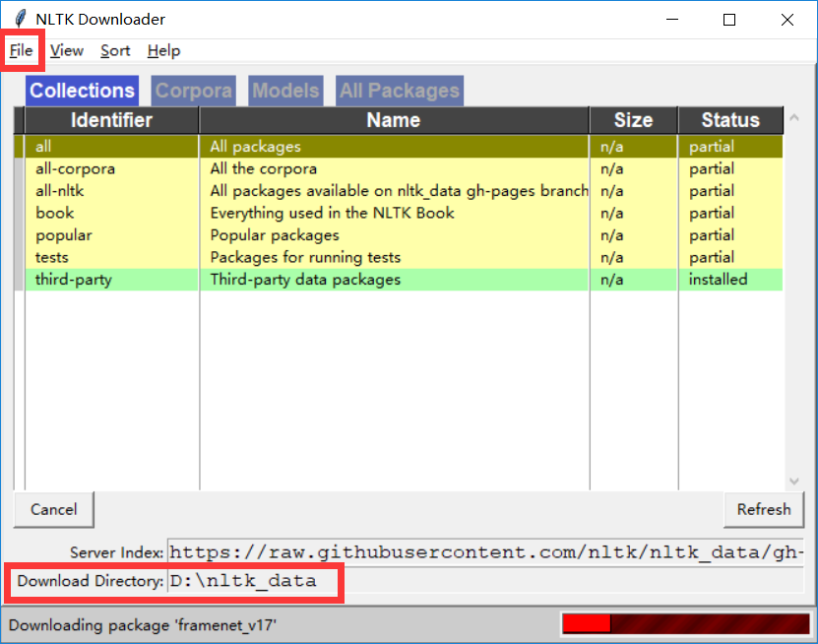Click the scrollbar down arrow
This screenshot has height=644, width=818.
[793, 480]
